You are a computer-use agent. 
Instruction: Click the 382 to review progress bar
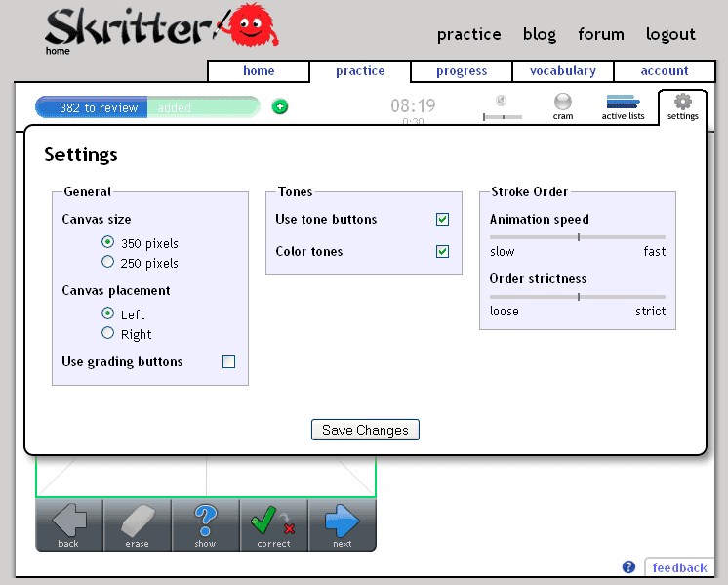pyautogui.click(x=92, y=107)
